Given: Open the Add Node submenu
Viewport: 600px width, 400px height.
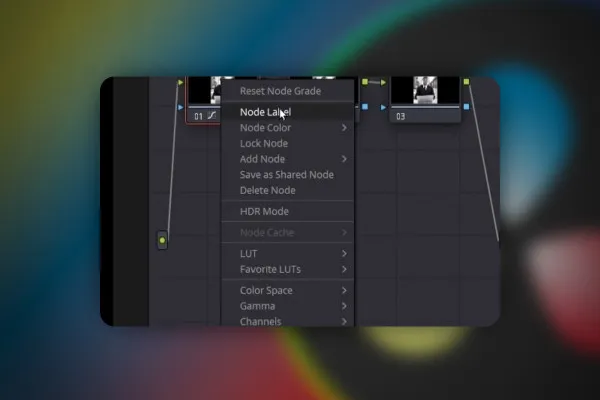Looking at the screenshot, I should (x=288, y=159).
